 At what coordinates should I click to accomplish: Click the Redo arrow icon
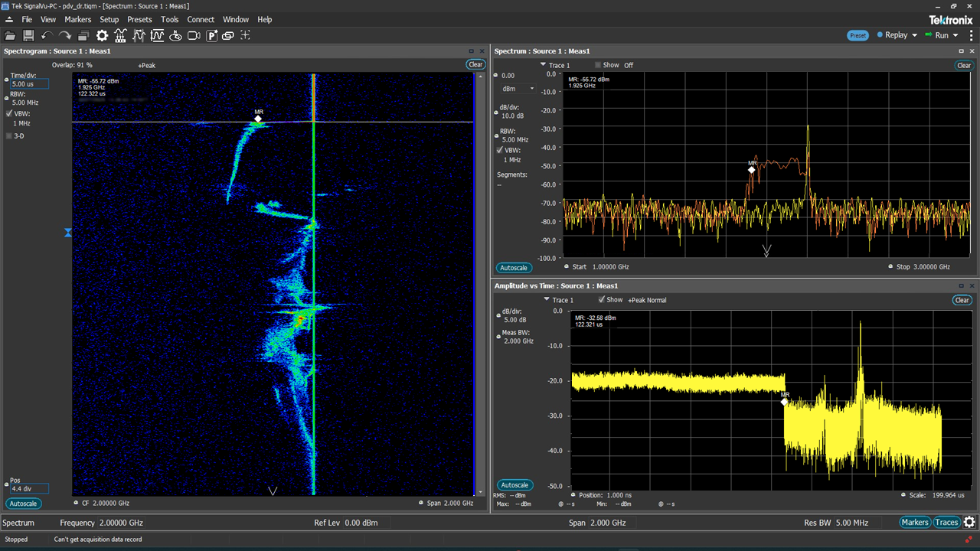click(64, 35)
